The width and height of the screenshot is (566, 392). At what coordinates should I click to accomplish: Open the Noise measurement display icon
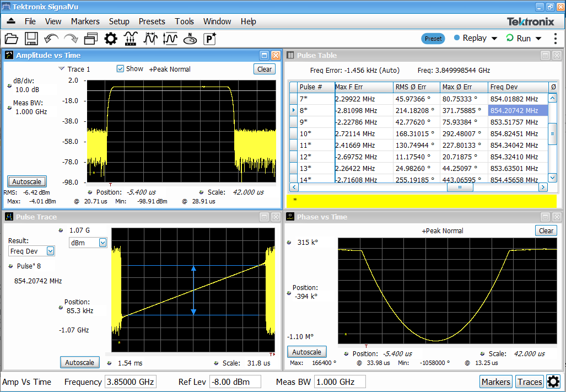190,38
